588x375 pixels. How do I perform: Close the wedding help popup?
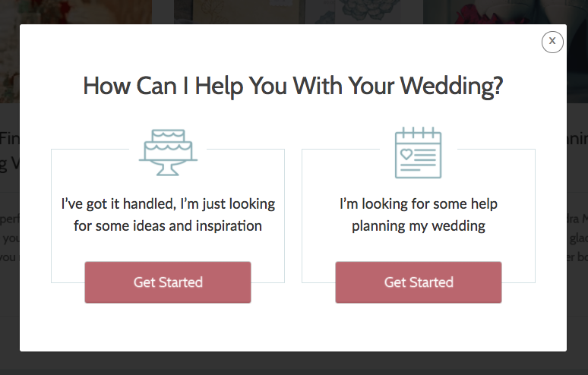(552, 42)
